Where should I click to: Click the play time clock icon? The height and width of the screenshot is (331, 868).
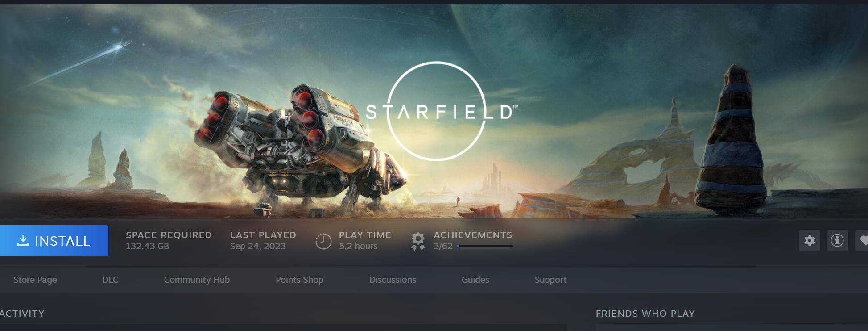click(323, 241)
